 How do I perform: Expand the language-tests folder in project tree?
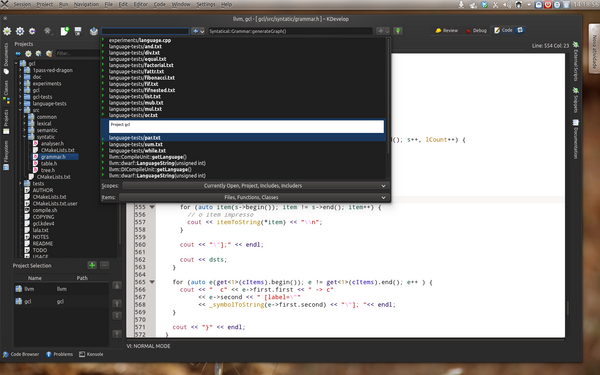pos(20,104)
